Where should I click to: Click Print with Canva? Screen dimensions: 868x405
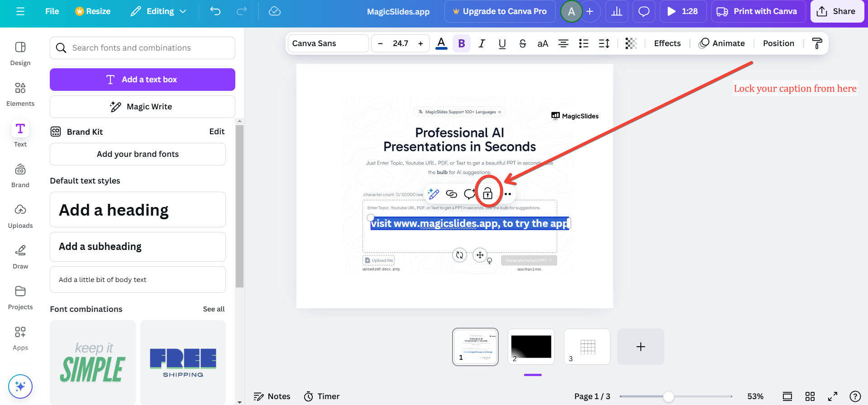758,11
